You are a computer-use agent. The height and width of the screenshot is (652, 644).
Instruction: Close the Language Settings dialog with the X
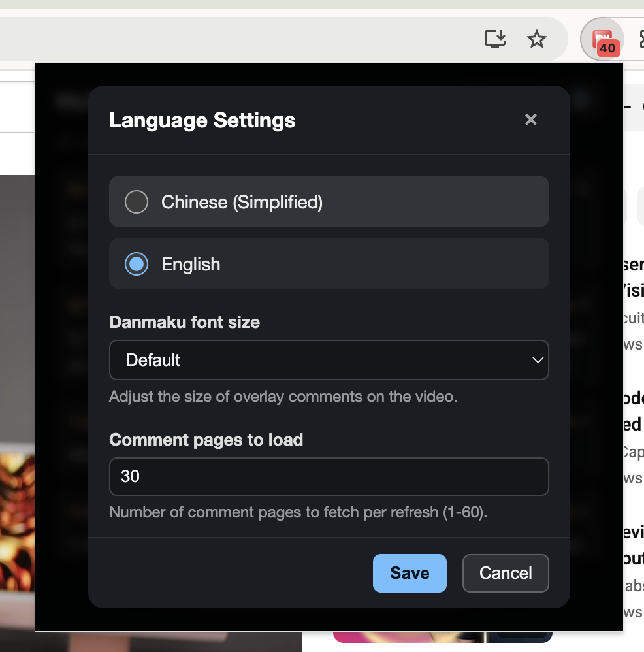(530, 120)
